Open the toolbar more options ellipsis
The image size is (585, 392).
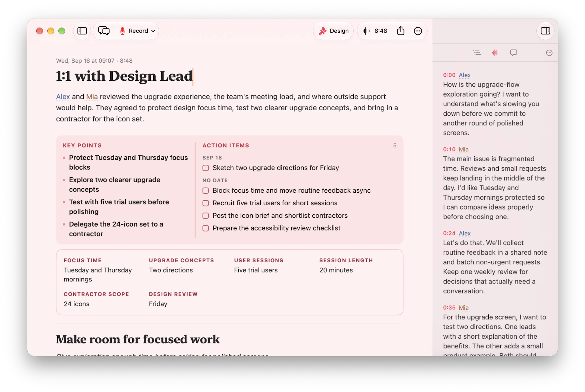pyautogui.click(x=418, y=31)
